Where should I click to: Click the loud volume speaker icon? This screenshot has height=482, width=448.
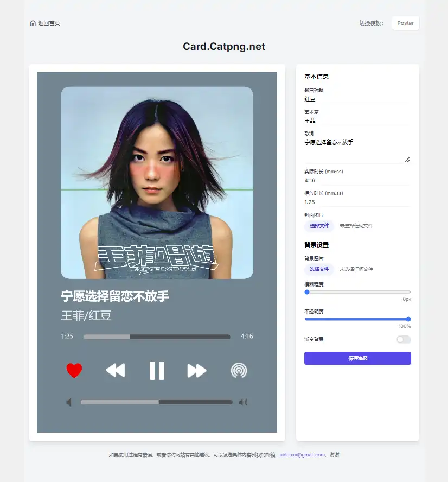tap(243, 402)
